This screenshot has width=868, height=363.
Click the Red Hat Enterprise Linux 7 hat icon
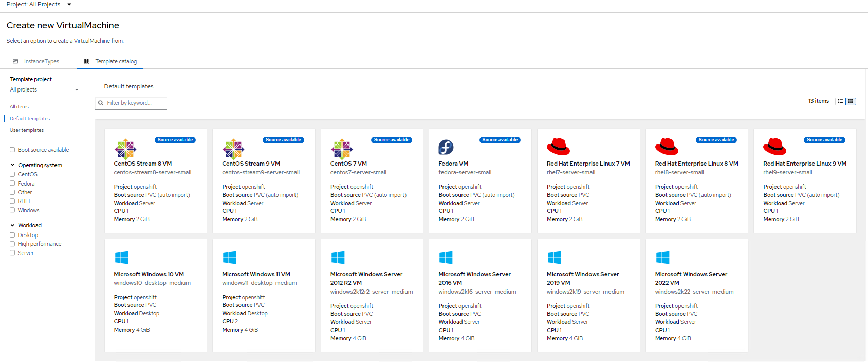click(558, 147)
